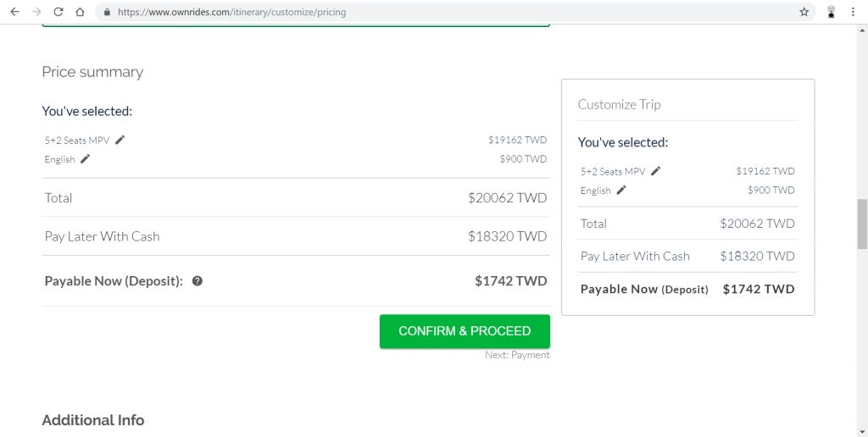Open the Chrome three-dot menu

(x=853, y=12)
